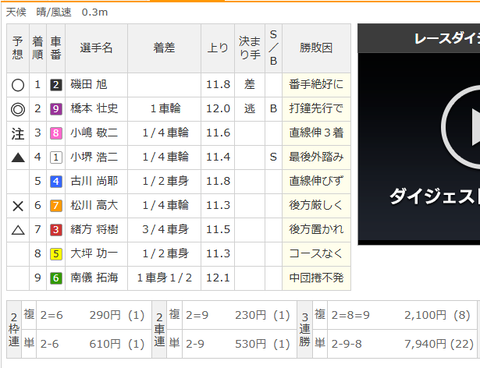Click the 3/4 車身 margin cell
The height and width of the screenshot is (368, 480).
(165, 229)
